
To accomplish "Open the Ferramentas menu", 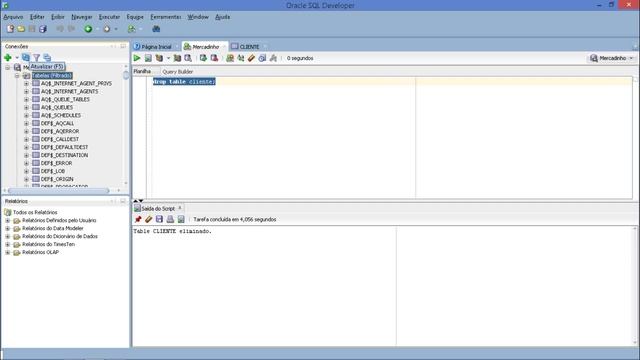I will pos(166,17).
